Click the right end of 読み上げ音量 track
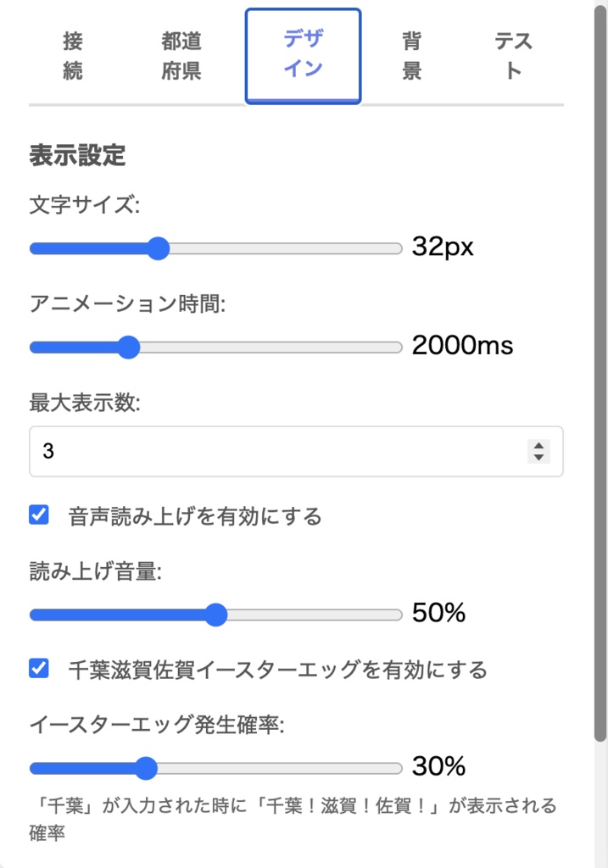Viewport: 608px width, 868px height. (x=396, y=615)
